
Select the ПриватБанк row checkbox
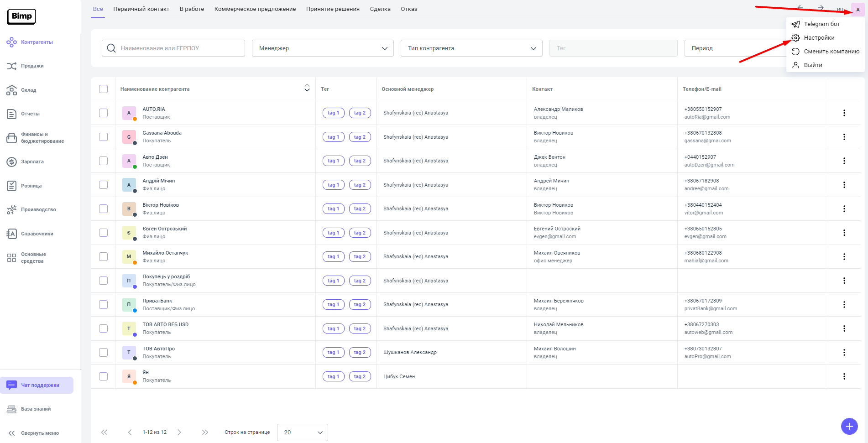coord(104,305)
